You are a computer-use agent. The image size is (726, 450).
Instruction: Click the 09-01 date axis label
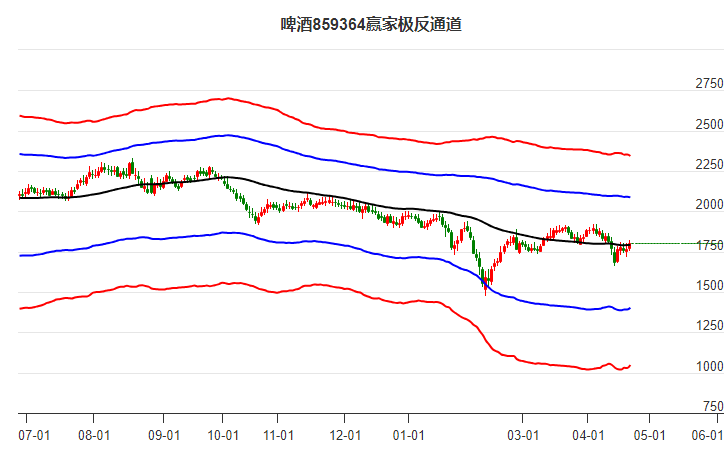163,436
